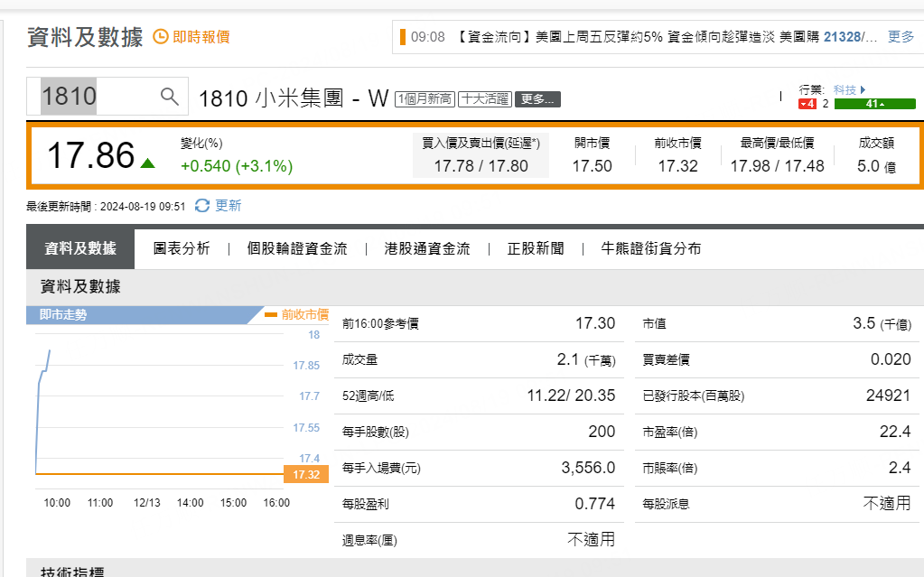Open the 科技 industry link
Screen dimensions: 924x577
(x=845, y=89)
